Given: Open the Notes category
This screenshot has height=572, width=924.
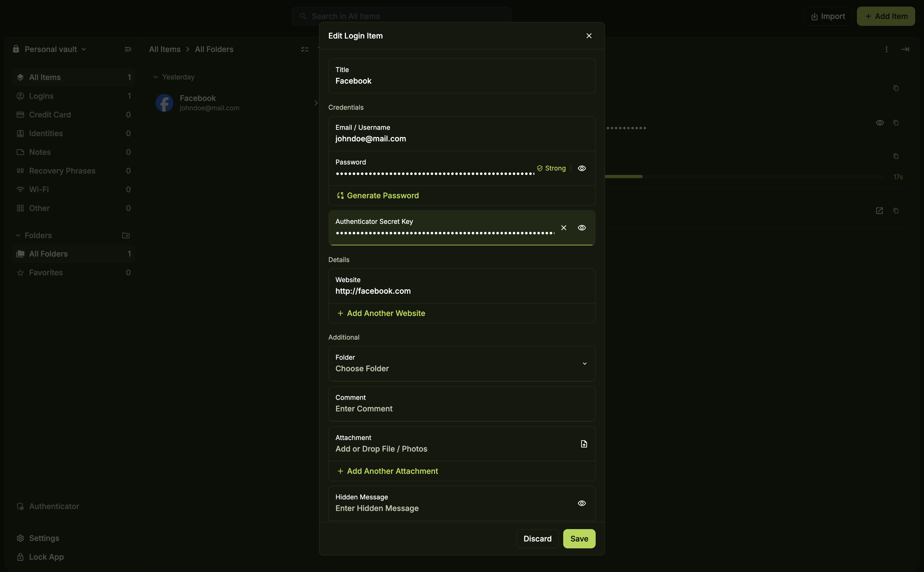Looking at the screenshot, I should [x=73, y=152].
